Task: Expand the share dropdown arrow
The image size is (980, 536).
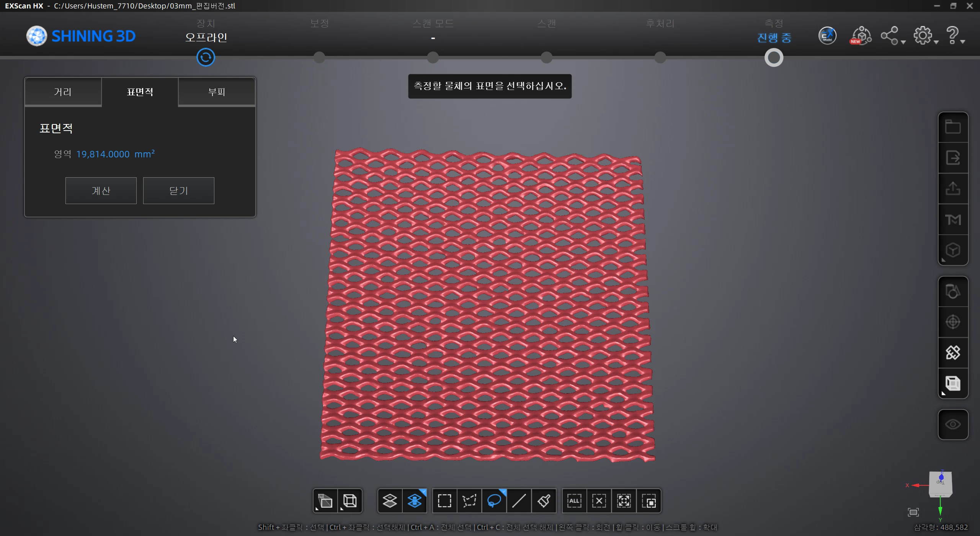Action: point(903,42)
